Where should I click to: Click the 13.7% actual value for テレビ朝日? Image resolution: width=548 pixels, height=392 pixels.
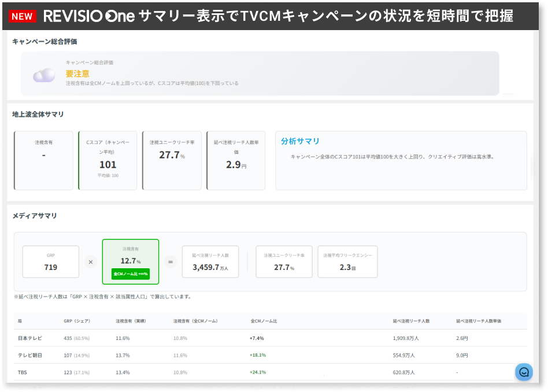[123, 355]
